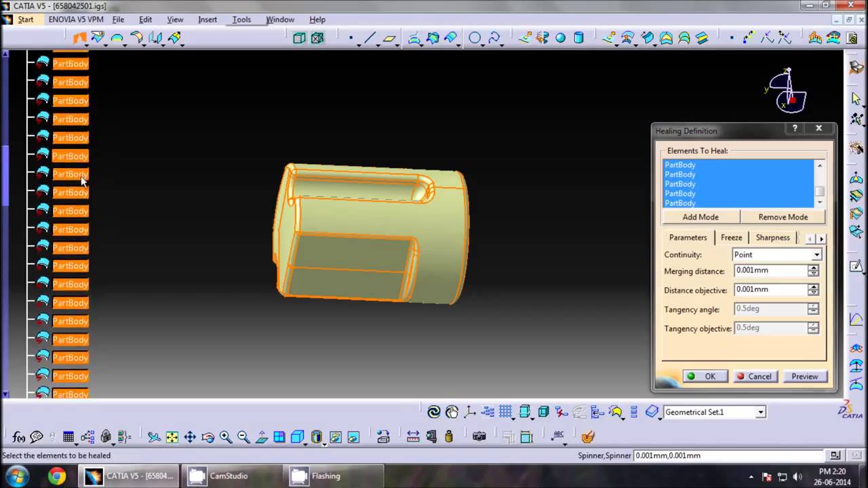Viewport: 868px width, 488px height.
Task: Select the Plane tool in top toolbar
Action: (x=389, y=38)
